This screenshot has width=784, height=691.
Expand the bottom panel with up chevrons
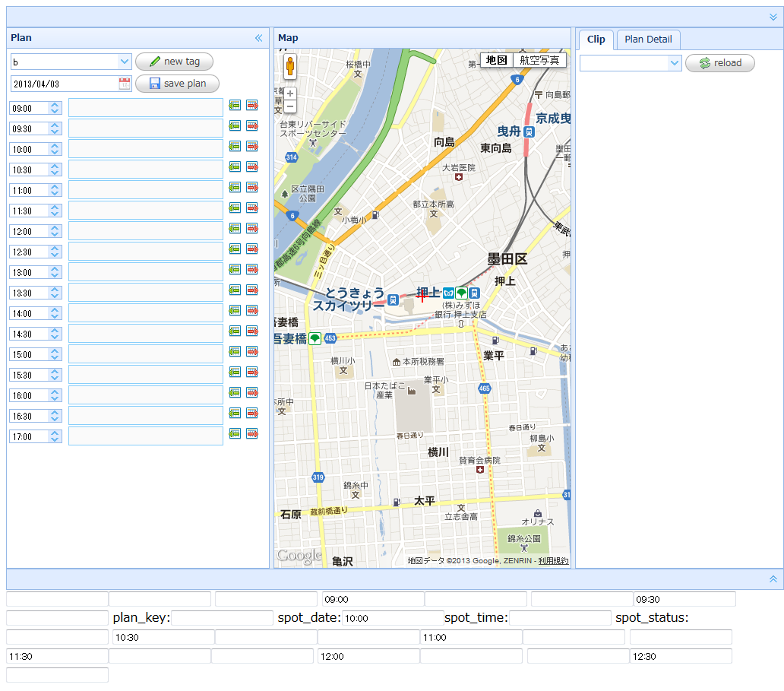coord(773,578)
